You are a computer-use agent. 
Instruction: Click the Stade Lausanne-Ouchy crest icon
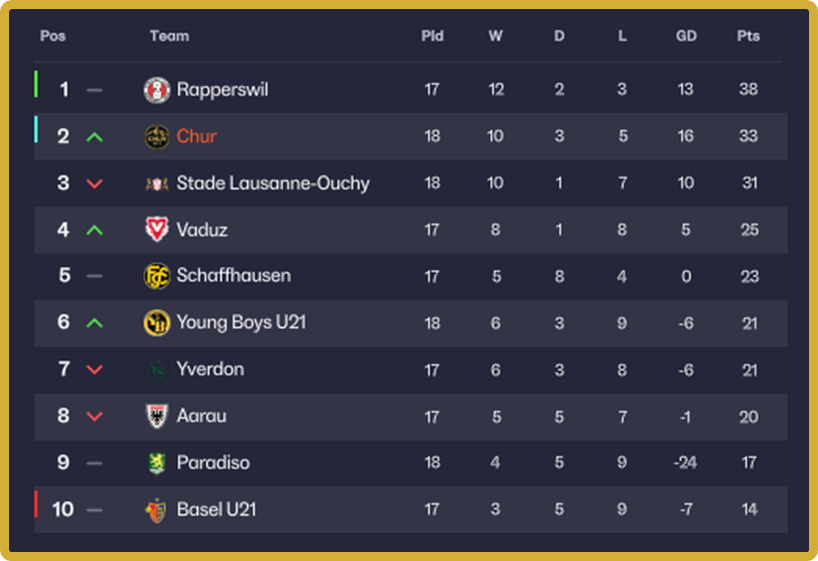click(157, 183)
